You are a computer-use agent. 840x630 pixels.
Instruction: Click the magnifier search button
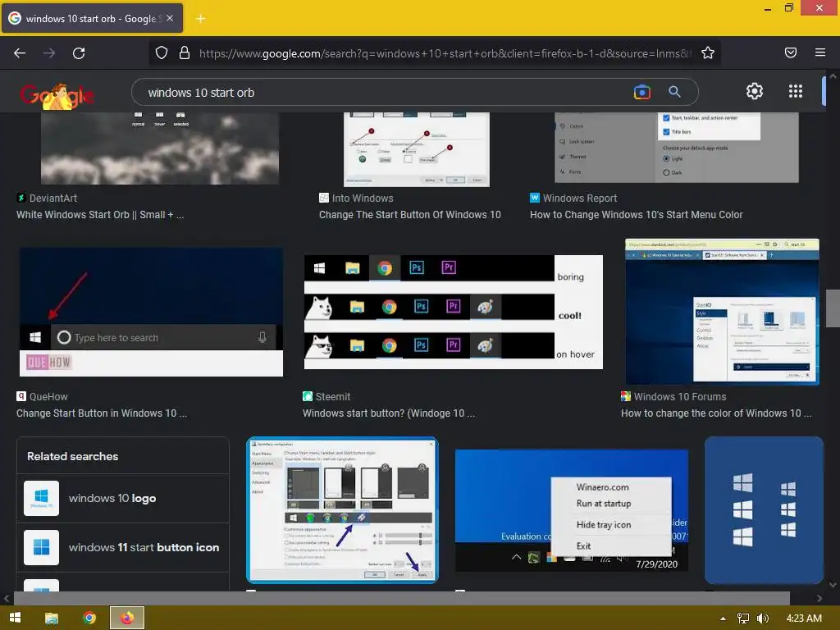[x=674, y=92]
